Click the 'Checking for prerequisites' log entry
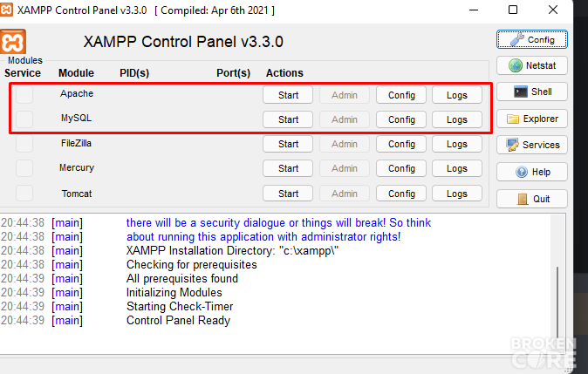588x374 pixels. pos(192,264)
